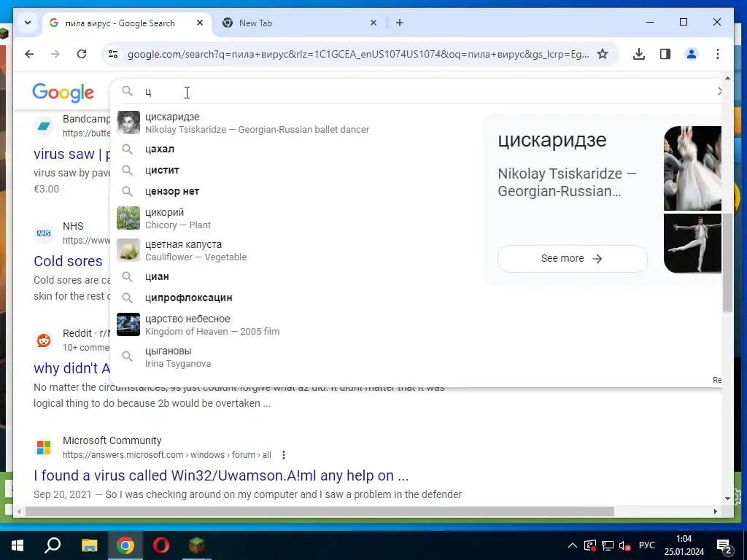Click the Microsoft logo favicon

click(44, 448)
